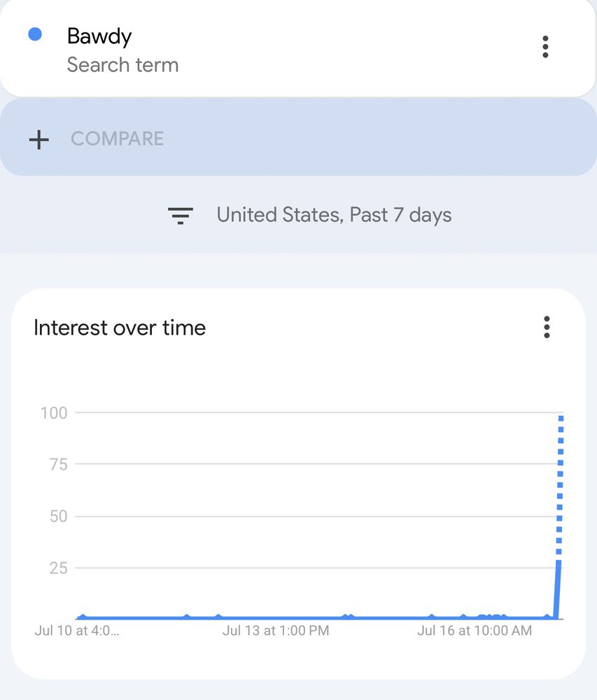Select the Jul 16 at 10:00 AM label
This screenshot has height=700, width=597.
(x=475, y=631)
